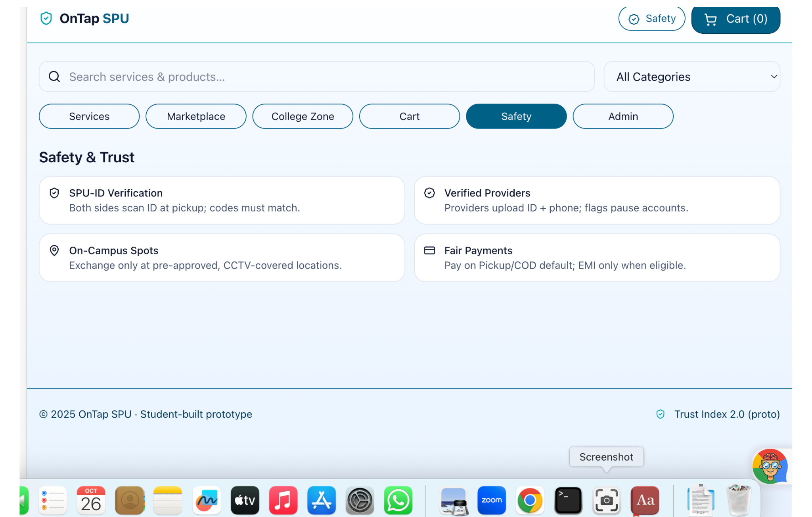Open the Marketplace tab

click(196, 116)
